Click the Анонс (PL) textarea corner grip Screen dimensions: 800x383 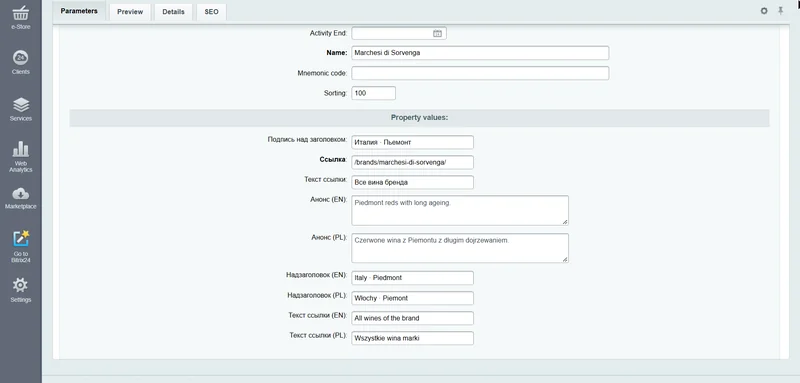pos(565,260)
